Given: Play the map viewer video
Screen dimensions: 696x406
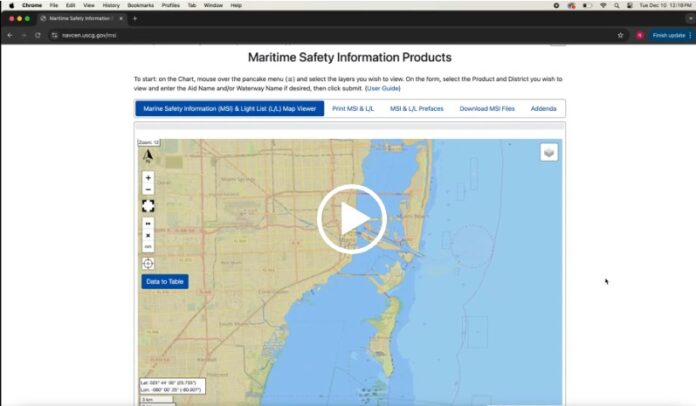Looking at the screenshot, I should [x=351, y=218].
